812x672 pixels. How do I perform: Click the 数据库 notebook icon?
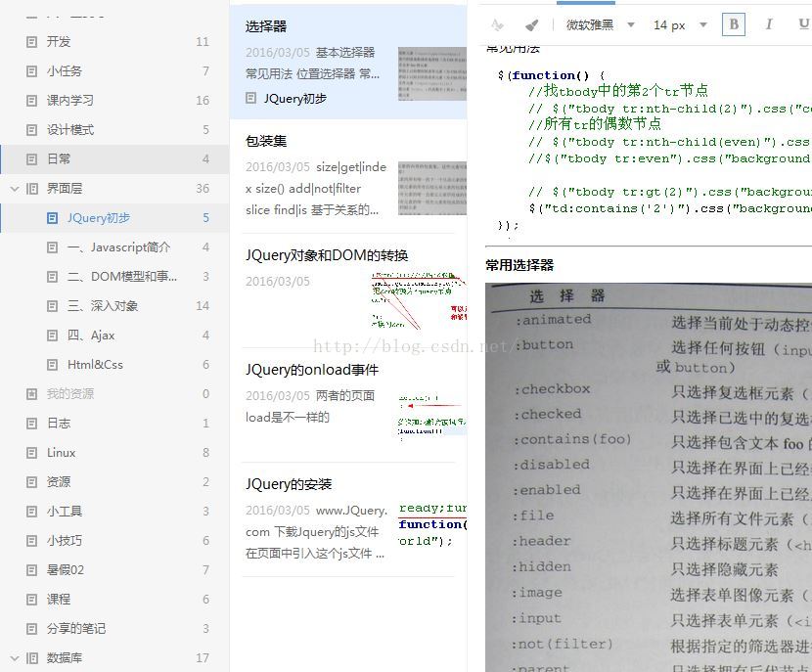click(31, 658)
